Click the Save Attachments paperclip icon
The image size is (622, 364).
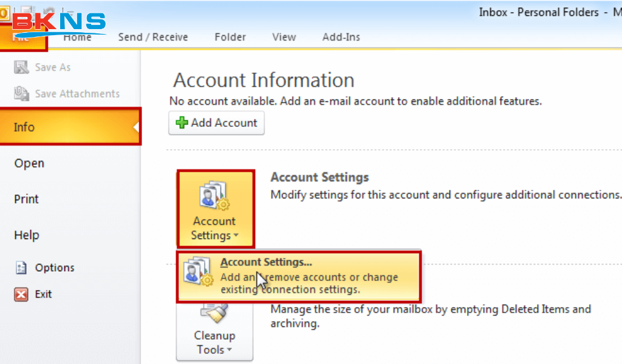point(22,93)
